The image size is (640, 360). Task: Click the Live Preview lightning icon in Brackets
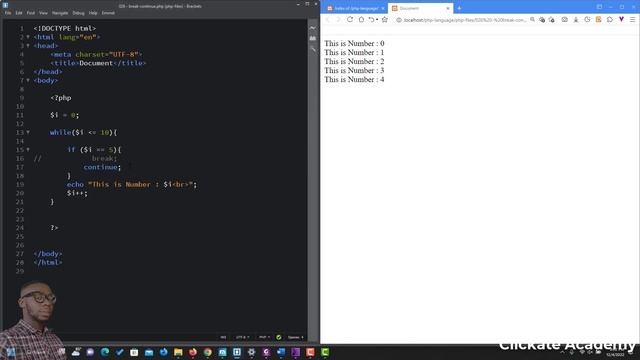[x=313, y=28]
